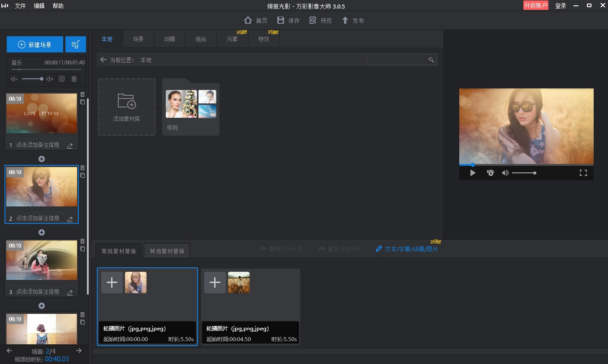Add a scene after scene 1 with plus icon
Screen dimensions: 608x364
pyautogui.click(x=42, y=159)
